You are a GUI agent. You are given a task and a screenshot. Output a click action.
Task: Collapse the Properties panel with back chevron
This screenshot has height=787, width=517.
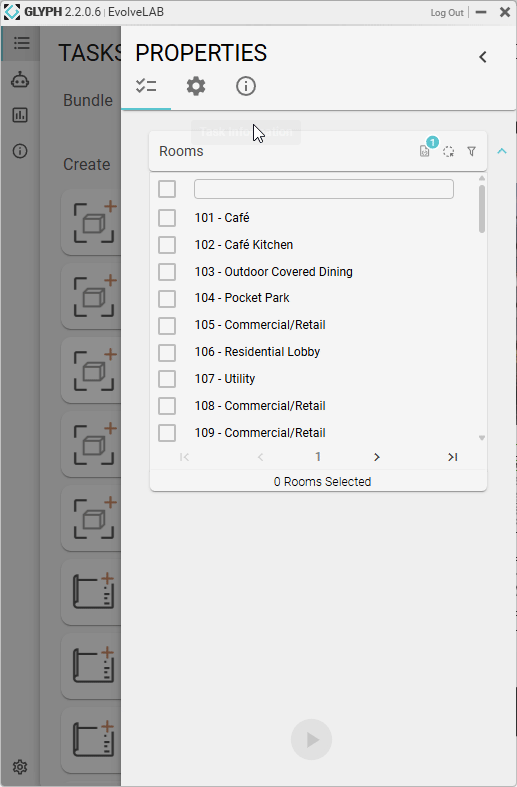pos(483,57)
